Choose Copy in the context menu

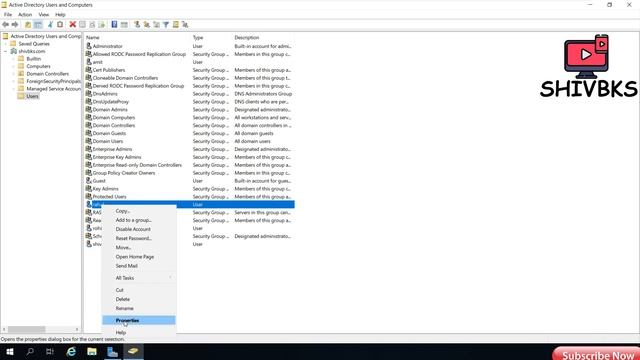[139, 211]
